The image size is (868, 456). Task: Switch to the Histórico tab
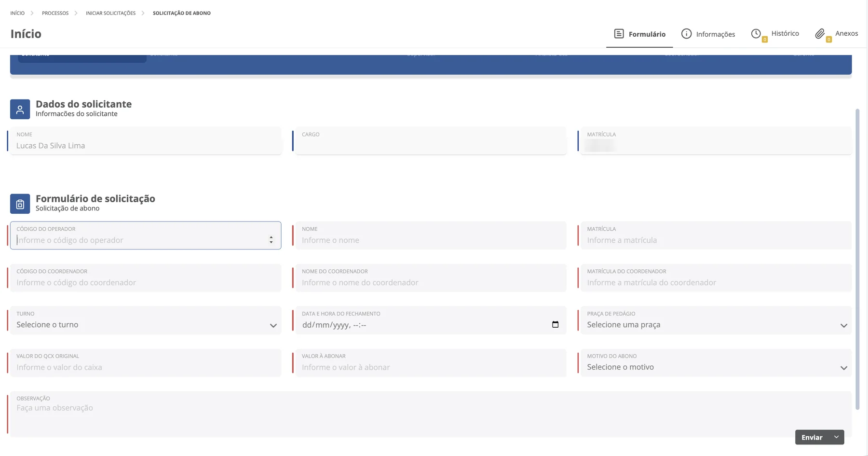pos(775,34)
